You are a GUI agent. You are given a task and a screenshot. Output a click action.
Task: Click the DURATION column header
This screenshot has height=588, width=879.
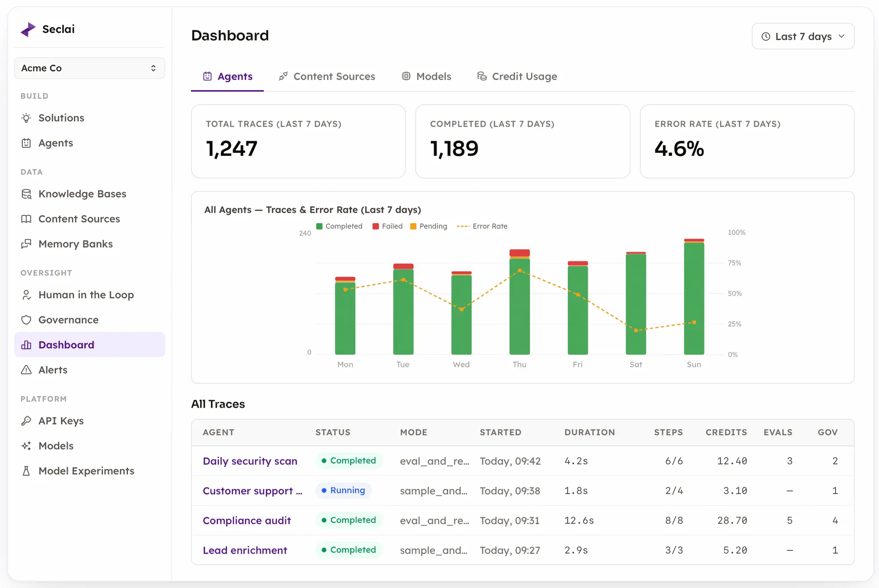[x=590, y=432]
